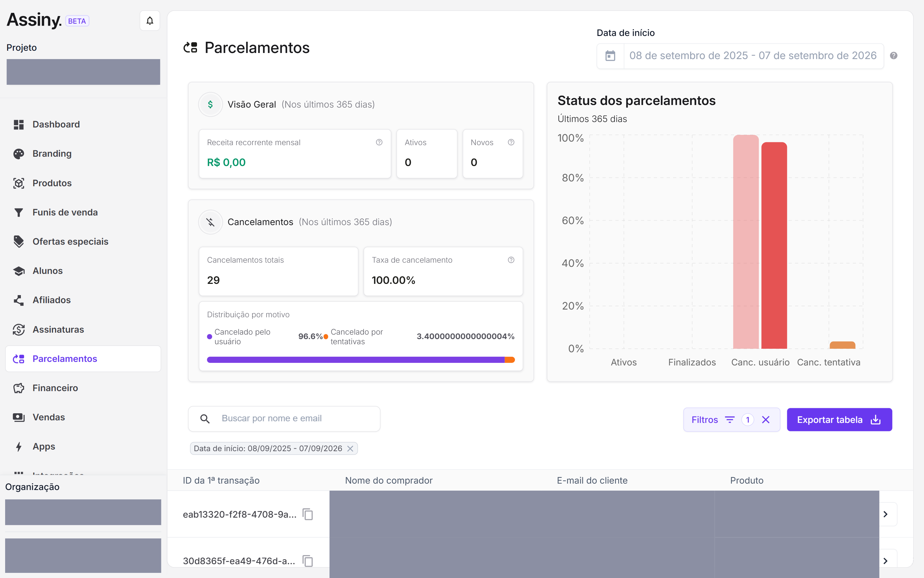
Task: Click the Assinaturas recurring icon
Action: tap(19, 329)
